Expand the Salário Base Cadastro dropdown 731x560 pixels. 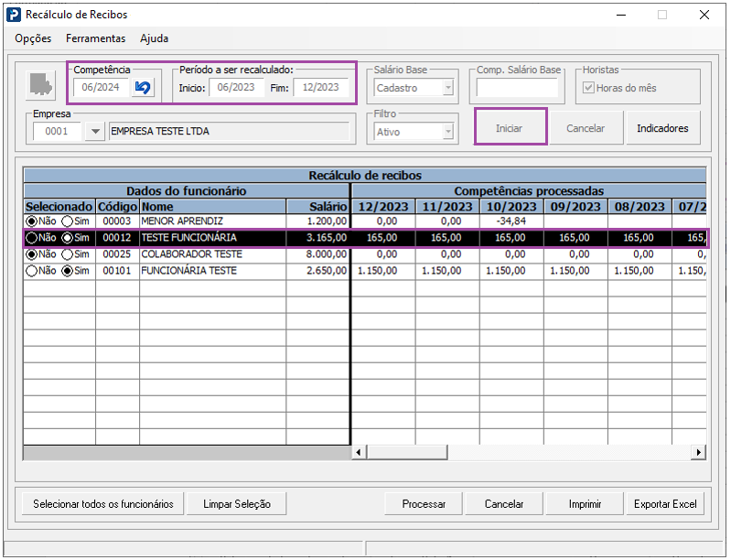448,88
